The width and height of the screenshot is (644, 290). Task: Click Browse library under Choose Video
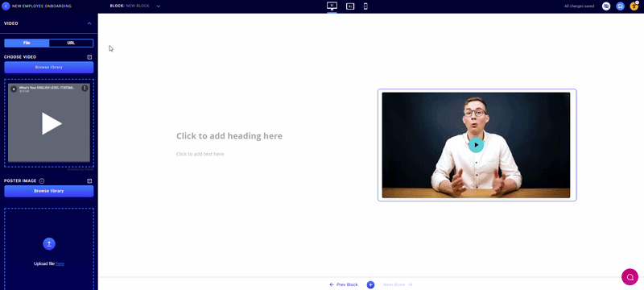[49, 67]
